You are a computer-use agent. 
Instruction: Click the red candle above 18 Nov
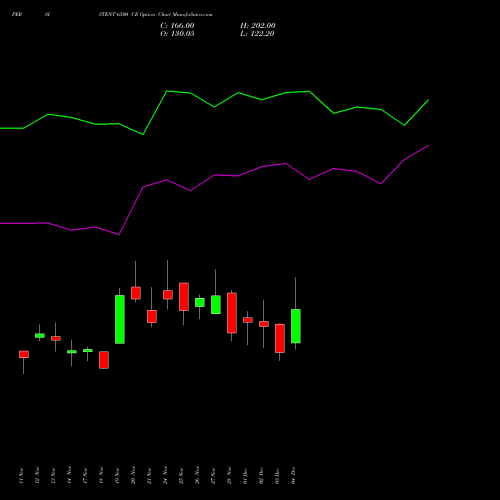coord(104,360)
